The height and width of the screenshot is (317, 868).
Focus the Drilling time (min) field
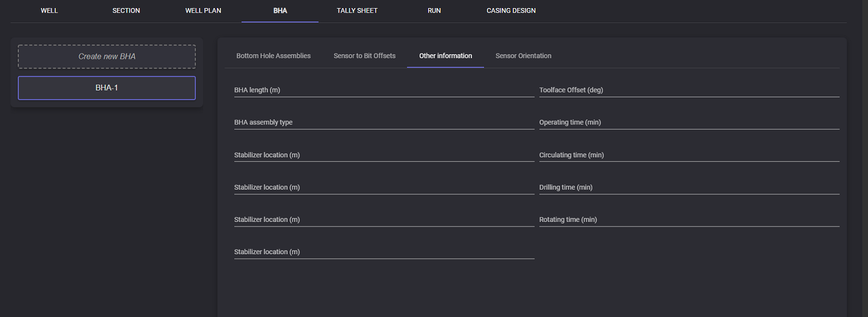pos(689,187)
